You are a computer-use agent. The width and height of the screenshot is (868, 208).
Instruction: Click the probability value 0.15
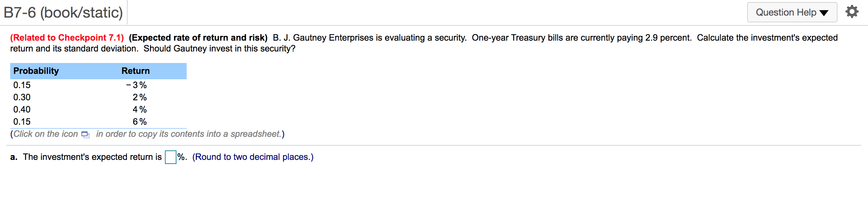22,85
